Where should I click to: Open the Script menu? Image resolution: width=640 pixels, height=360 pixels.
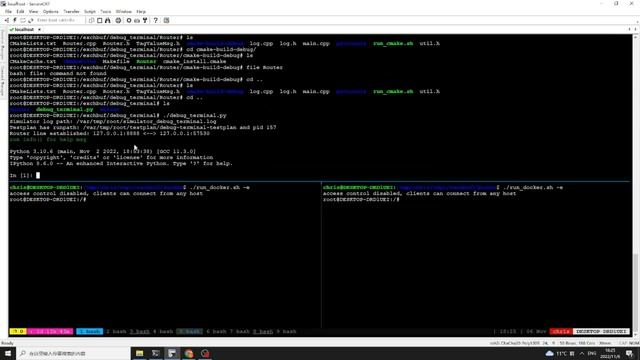tap(90, 11)
